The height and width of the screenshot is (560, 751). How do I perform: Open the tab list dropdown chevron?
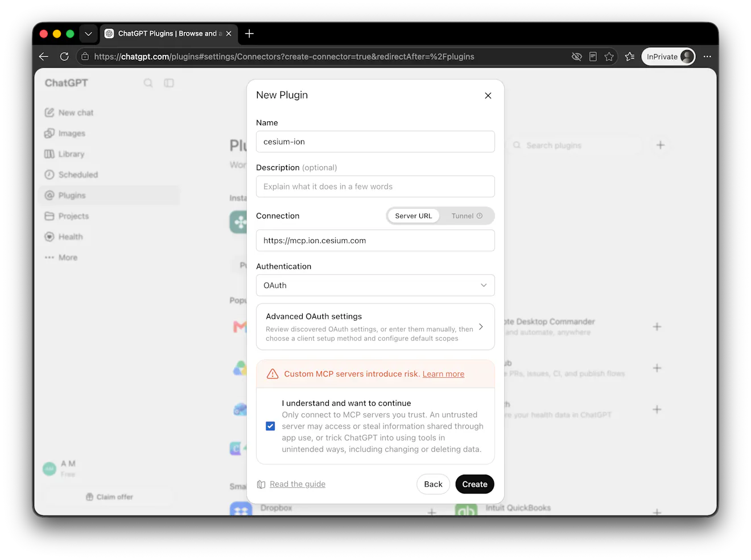coord(88,34)
